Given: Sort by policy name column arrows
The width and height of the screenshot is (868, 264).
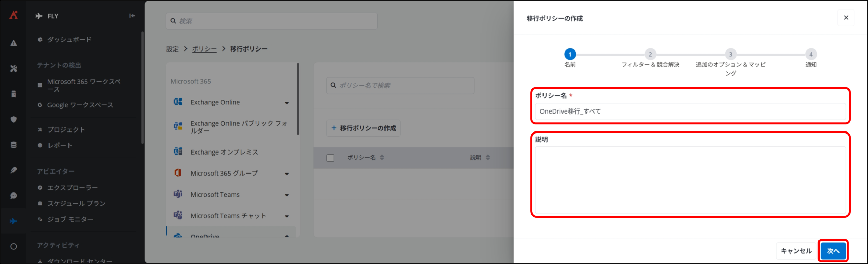Looking at the screenshot, I should (382, 157).
